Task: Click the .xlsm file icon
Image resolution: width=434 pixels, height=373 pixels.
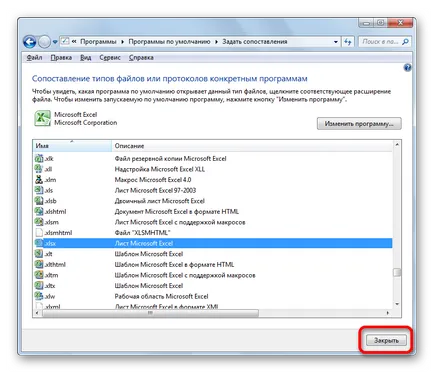Action: pos(39,222)
